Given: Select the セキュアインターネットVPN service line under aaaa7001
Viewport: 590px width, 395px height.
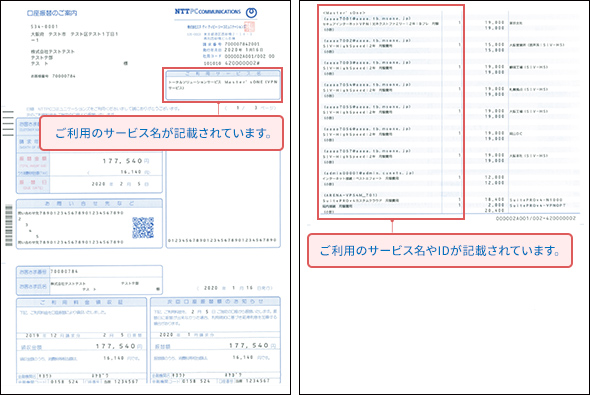Looking at the screenshot, I should pyautogui.click(x=381, y=23).
